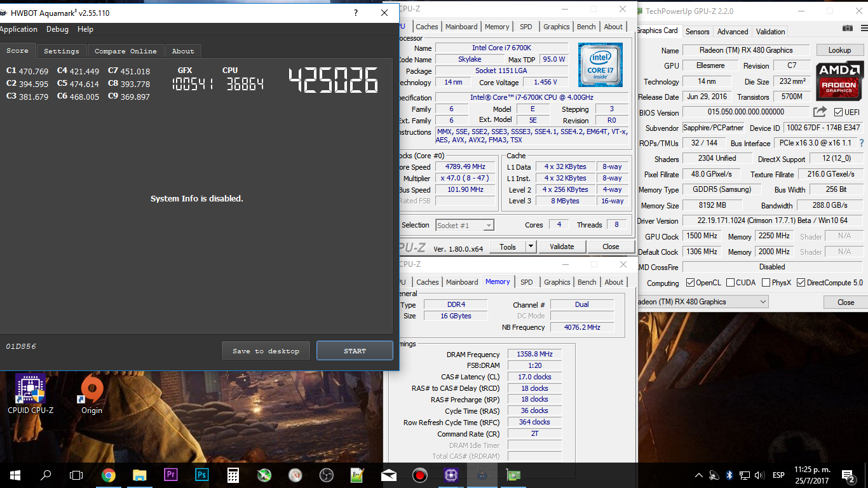Click the red record button icon in the taskbar

pyautogui.click(x=419, y=475)
